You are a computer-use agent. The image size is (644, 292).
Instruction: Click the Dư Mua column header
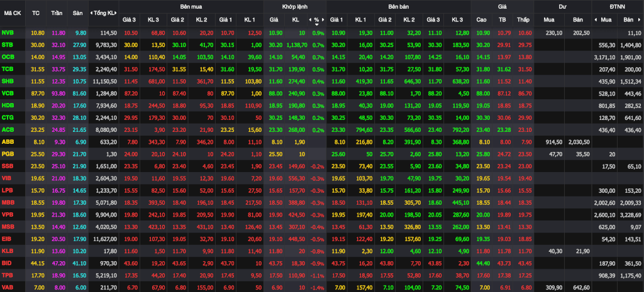548,19
